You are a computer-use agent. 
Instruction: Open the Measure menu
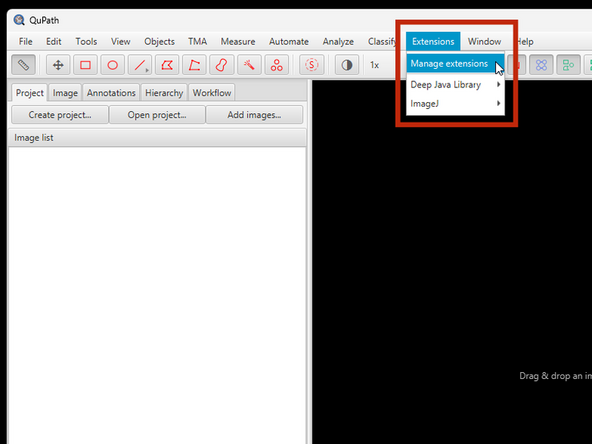pyautogui.click(x=238, y=42)
